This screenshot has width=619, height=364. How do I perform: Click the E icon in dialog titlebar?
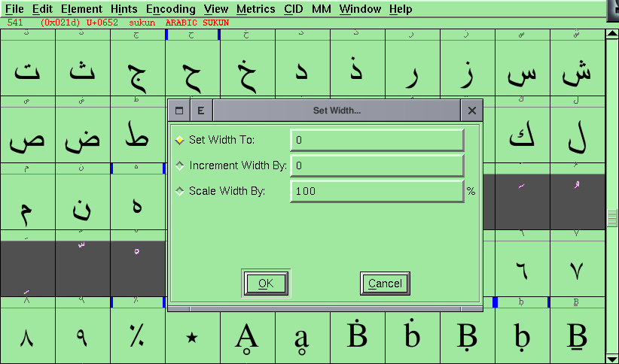point(201,111)
